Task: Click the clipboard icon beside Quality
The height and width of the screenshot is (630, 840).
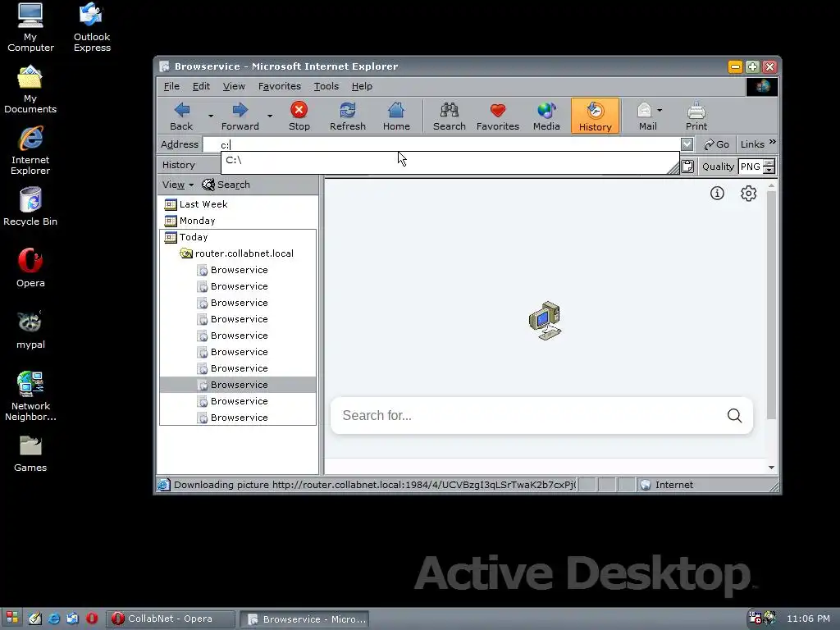Action: coord(688,167)
